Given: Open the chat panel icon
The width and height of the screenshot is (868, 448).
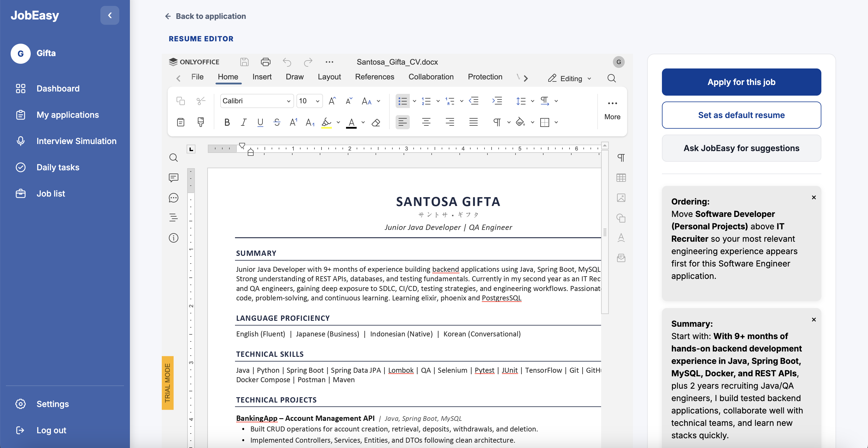Looking at the screenshot, I should 174,198.
